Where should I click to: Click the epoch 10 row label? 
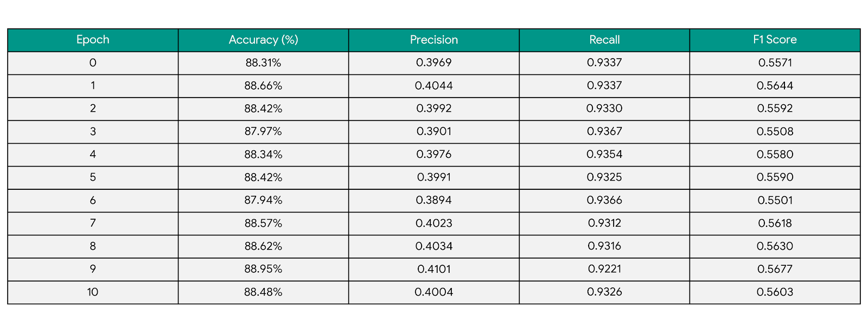click(x=93, y=292)
